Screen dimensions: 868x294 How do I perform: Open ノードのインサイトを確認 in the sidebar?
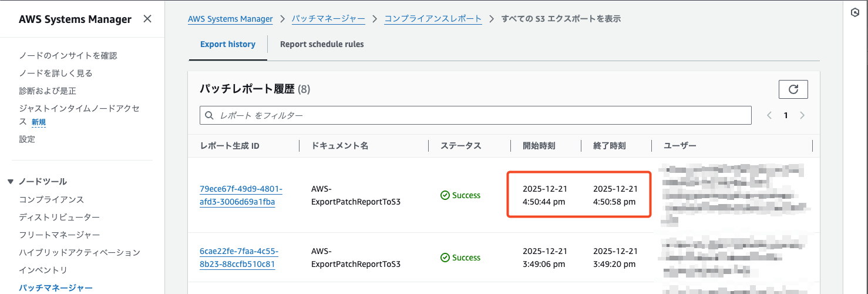pyautogui.click(x=68, y=55)
